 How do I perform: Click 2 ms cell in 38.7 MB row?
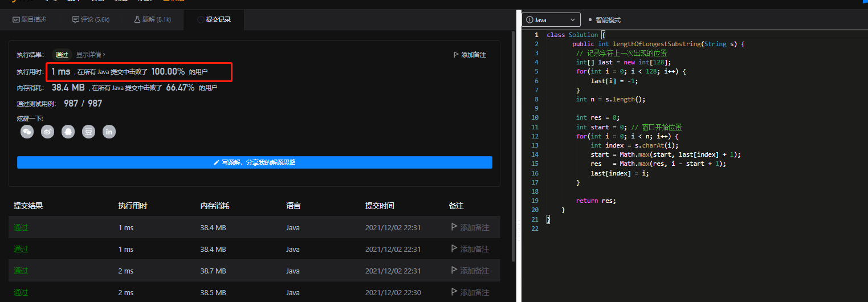point(125,271)
